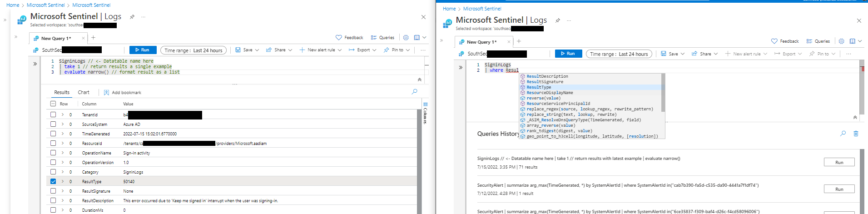This screenshot has height=214, width=868.
Task: Close New Query 1 tab in left window
Action: click(83, 38)
